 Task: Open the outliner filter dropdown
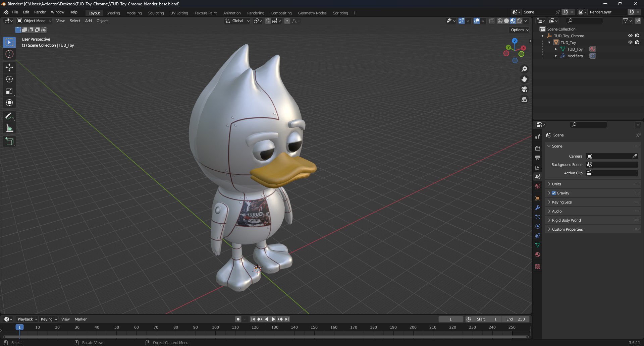[x=627, y=21]
